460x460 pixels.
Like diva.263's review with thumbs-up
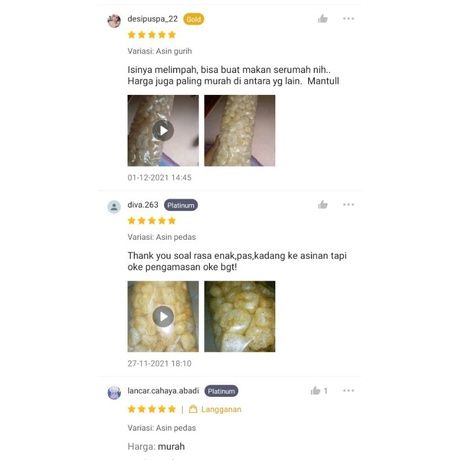click(323, 205)
